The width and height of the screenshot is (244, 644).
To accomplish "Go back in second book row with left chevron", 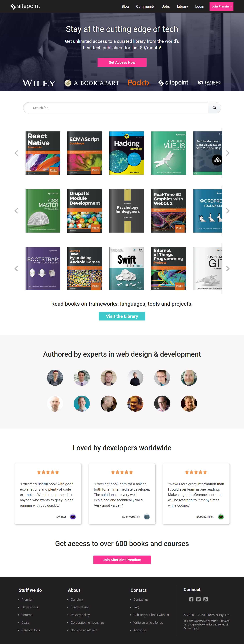I will 16,211.
